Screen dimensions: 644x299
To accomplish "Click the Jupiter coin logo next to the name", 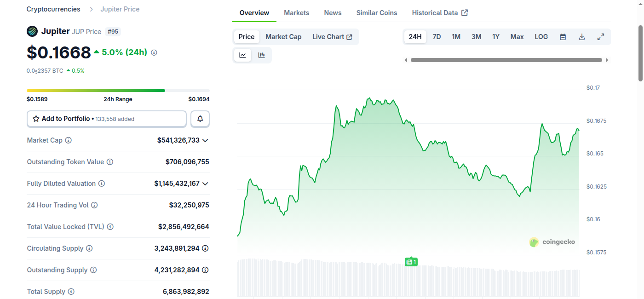I will (x=31, y=31).
